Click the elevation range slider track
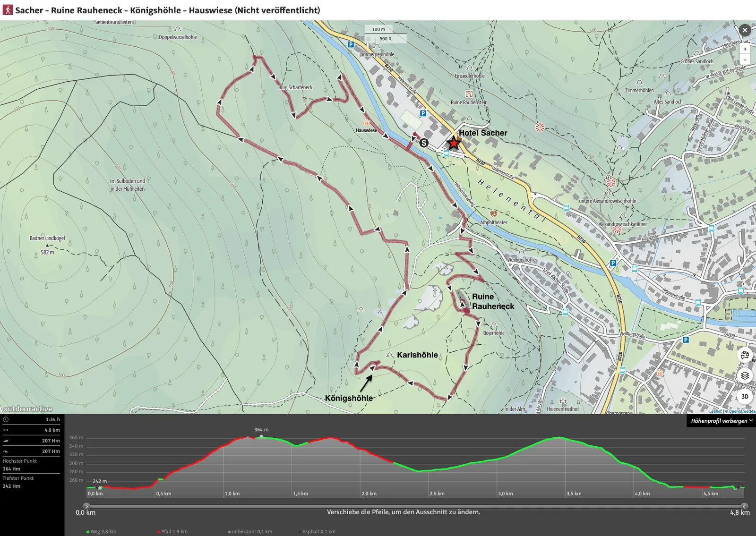 pos(415,506)
